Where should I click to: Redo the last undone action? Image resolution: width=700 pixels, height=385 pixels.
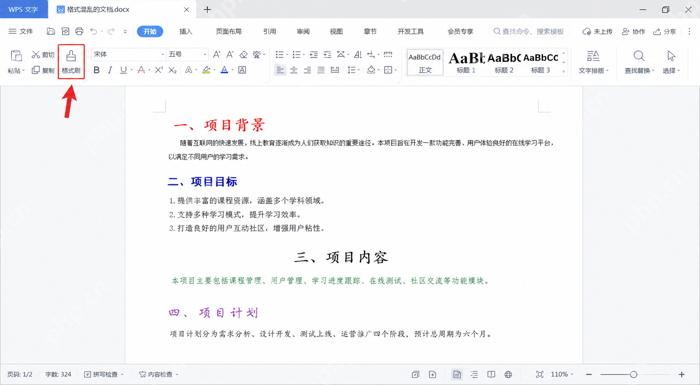click(111, 31)
